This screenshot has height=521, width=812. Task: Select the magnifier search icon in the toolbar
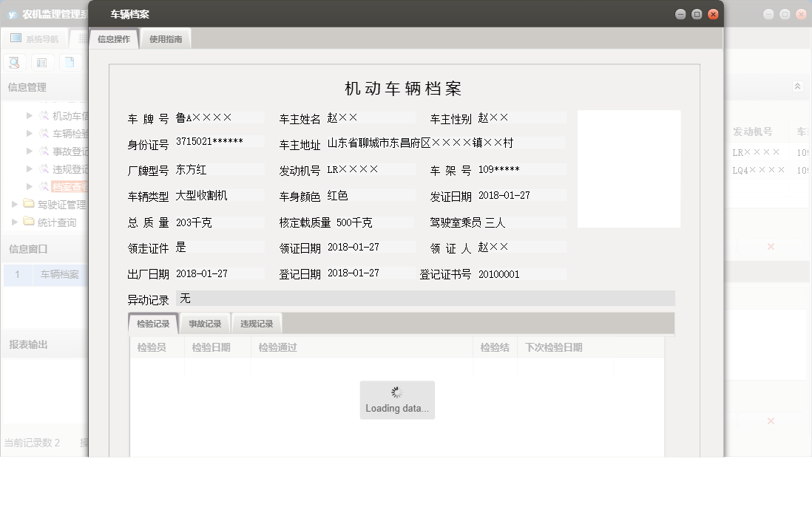(x=13, y=63)
